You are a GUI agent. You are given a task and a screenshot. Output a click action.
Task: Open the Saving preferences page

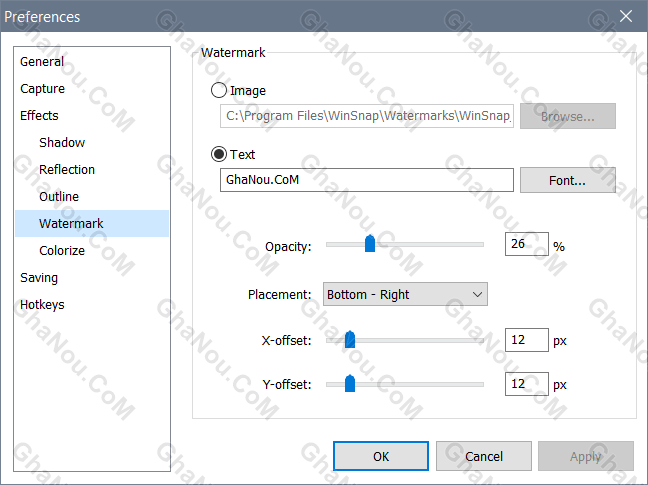click(92, 278)
